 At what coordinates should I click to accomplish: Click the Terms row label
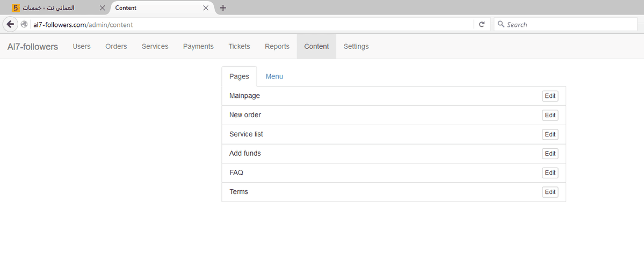[x=238, y=192]
